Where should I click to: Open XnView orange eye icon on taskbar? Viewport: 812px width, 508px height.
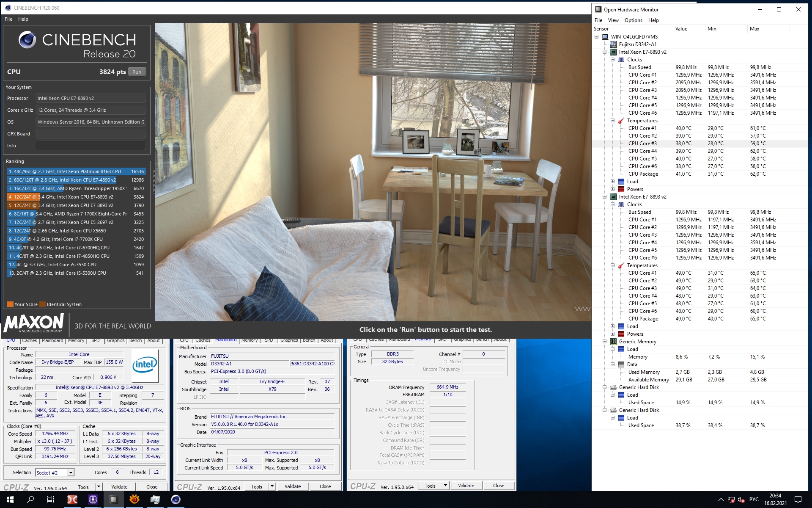click(134, 500)
